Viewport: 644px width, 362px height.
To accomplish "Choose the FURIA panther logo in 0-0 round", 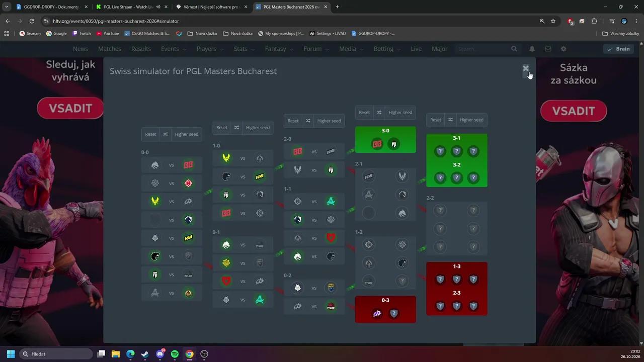I will click(x=155, y=256).
